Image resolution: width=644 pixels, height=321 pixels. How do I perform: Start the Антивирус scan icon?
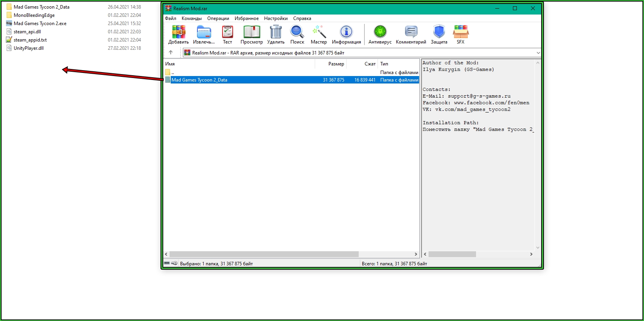tap(380, 32)
